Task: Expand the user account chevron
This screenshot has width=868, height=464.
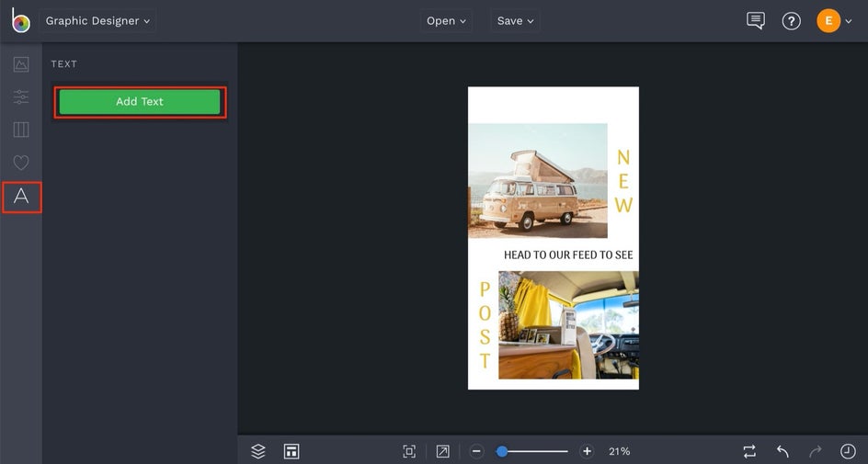Action: (x=849, y=21)
